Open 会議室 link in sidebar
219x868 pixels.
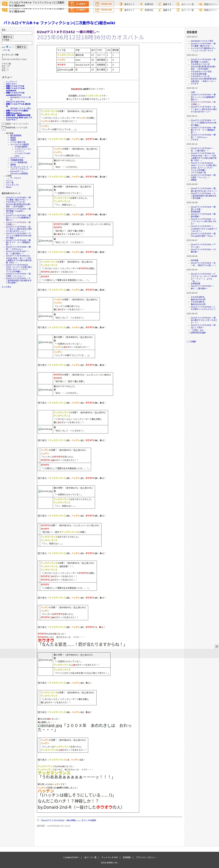13,140
